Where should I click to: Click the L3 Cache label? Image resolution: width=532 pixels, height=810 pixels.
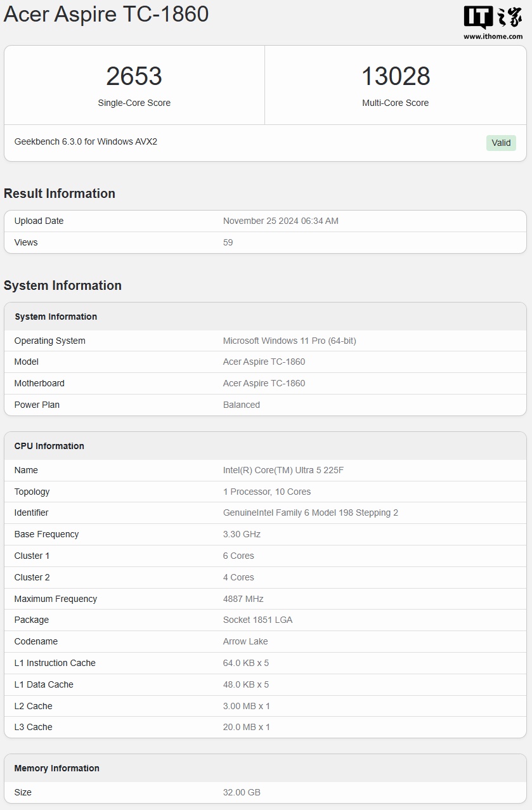[x=34, y=727]
